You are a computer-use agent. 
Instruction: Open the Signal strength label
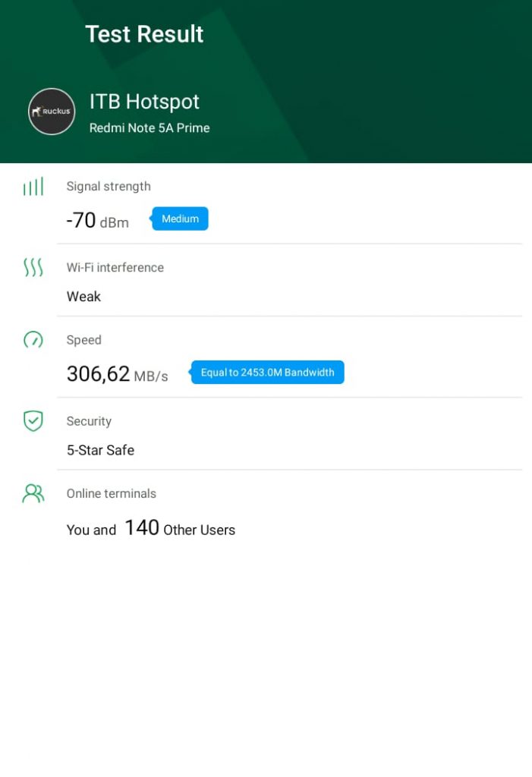(109, 187)
